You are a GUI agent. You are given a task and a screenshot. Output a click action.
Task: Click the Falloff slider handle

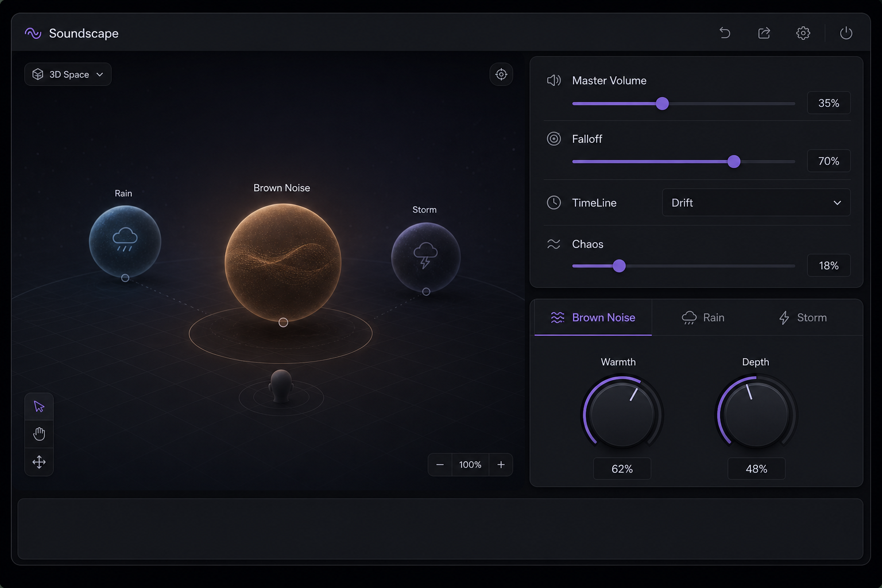(734, 161)
